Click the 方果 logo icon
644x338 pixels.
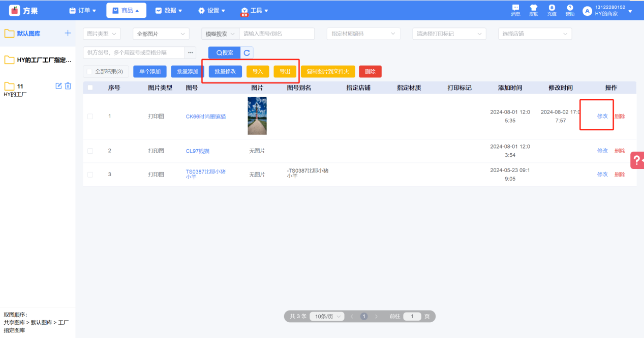click(15, 10)
